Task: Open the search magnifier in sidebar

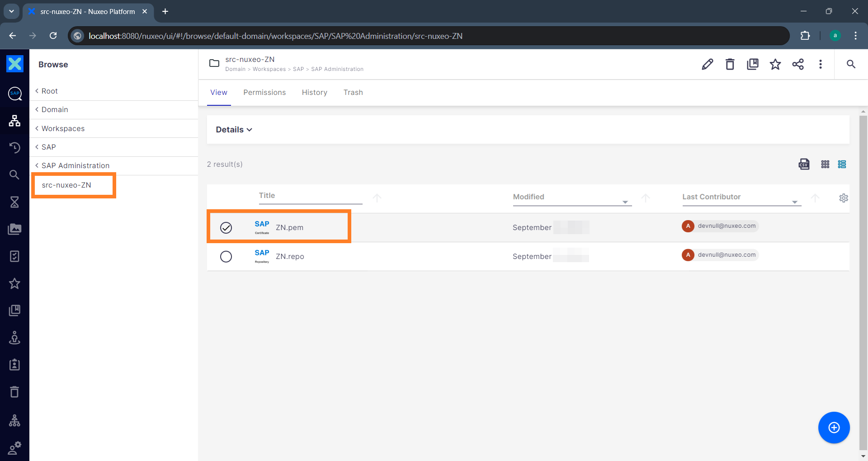Action: (x=14, y=175)
